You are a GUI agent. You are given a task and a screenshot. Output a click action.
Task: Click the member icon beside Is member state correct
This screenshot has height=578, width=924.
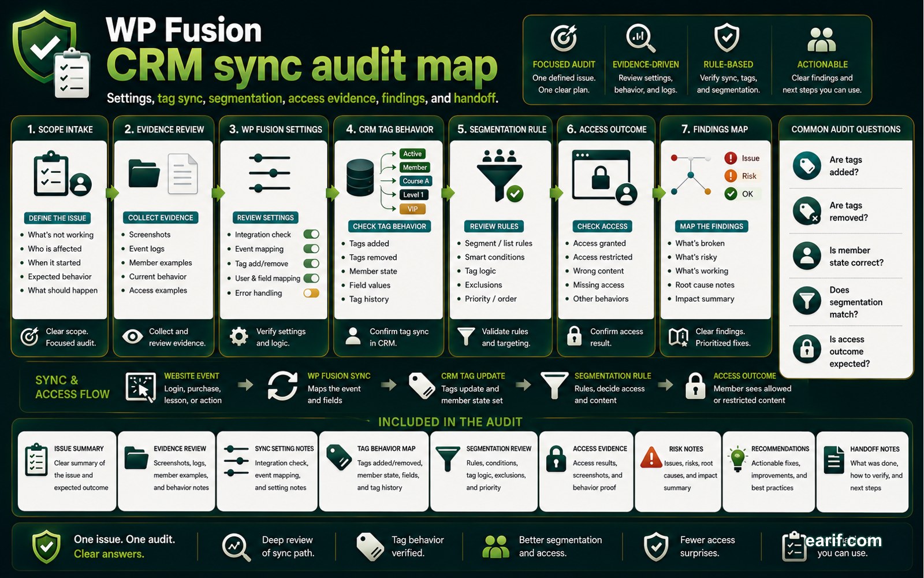807,255
